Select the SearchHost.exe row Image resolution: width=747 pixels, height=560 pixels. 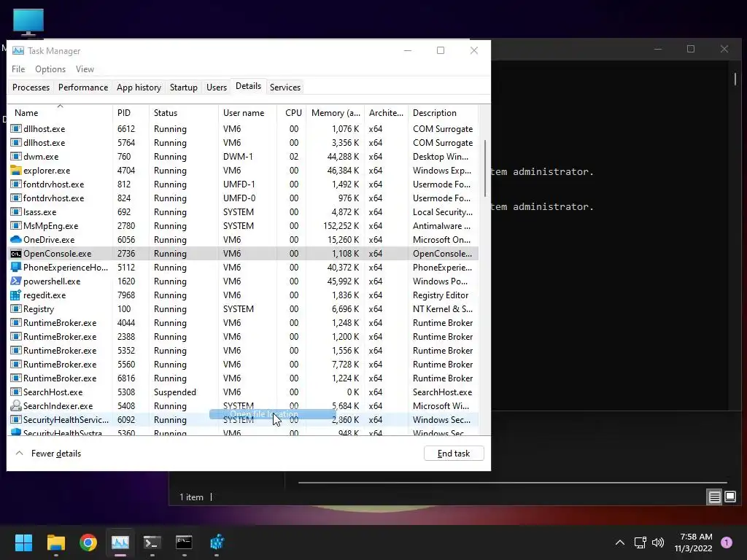(x=243, y=392)
